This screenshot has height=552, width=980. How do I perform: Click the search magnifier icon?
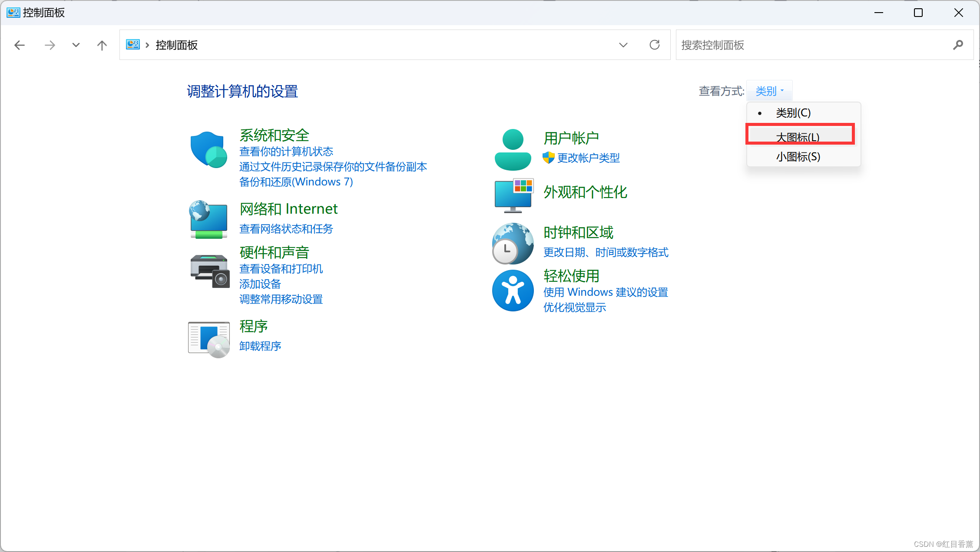click(958, 45)
